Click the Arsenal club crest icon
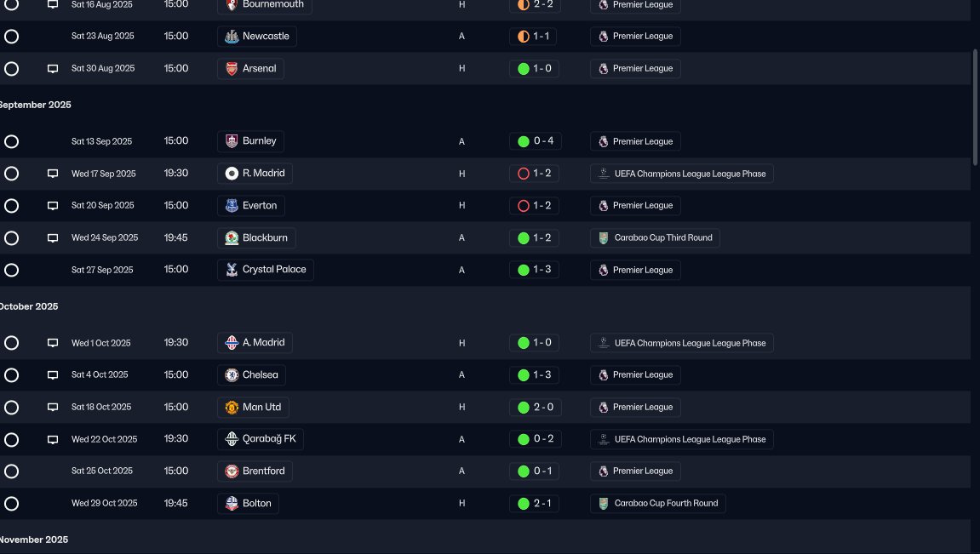This screenshot has height=554, width=980. click(x=232, y=69)
